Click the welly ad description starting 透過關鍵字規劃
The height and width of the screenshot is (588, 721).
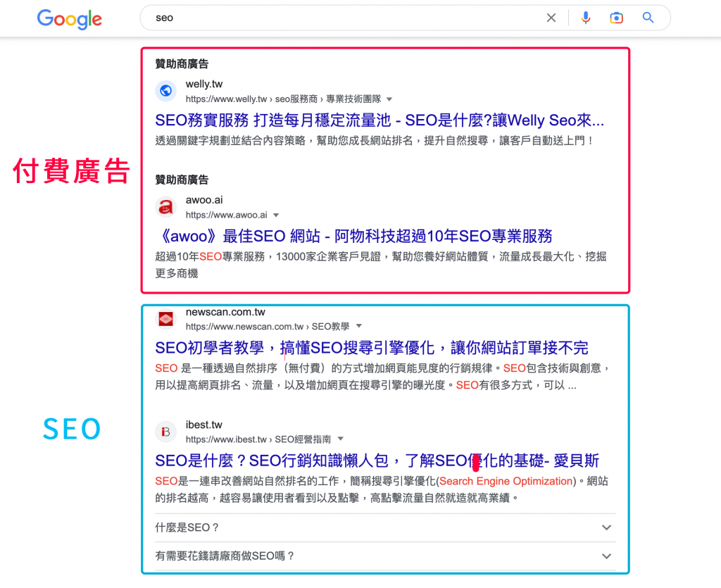point(375,141)
